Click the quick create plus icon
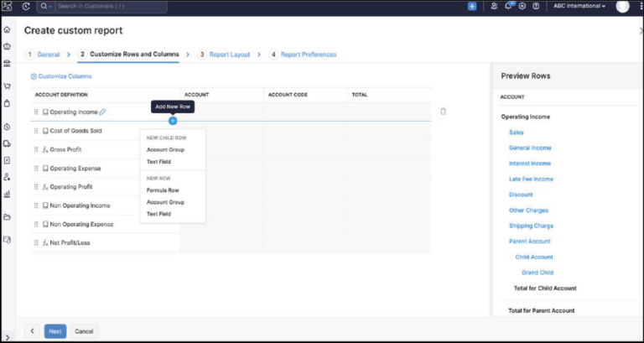644x343 pixels. point(472,6)
